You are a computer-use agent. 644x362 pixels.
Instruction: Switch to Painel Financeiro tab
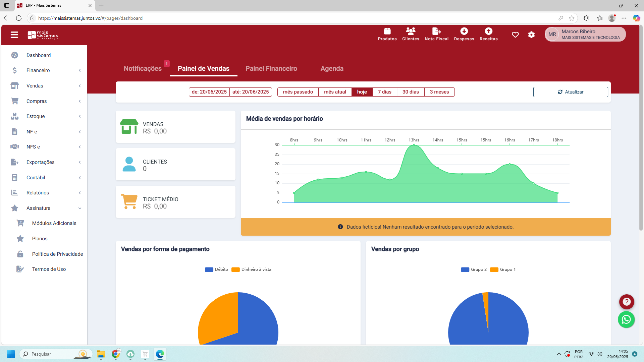[x=271, y=68]
